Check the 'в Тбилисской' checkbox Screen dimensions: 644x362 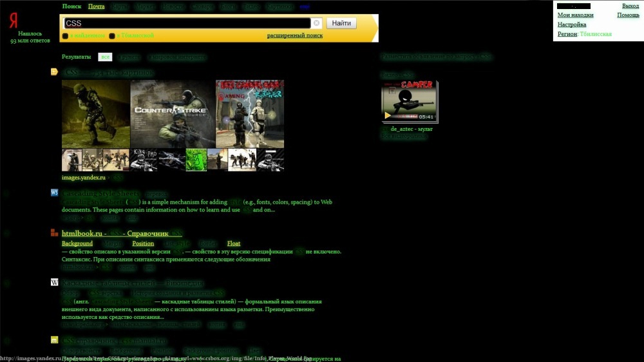tap(111, 35)
